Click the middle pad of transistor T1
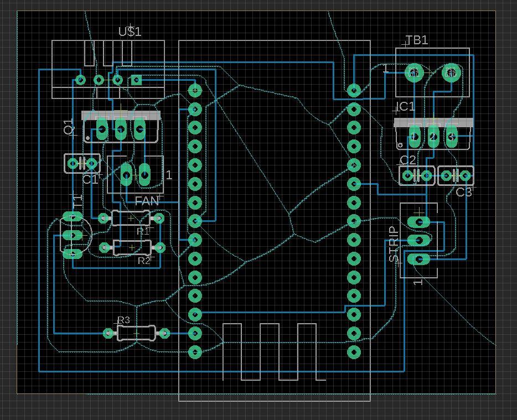Image resolution: width=517 pixels, height=420 pixels. 72,235
